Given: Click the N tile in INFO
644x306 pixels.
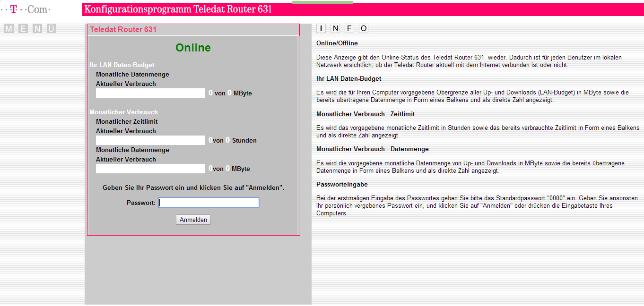Looking at the screenshot, I should coord(335,28).
